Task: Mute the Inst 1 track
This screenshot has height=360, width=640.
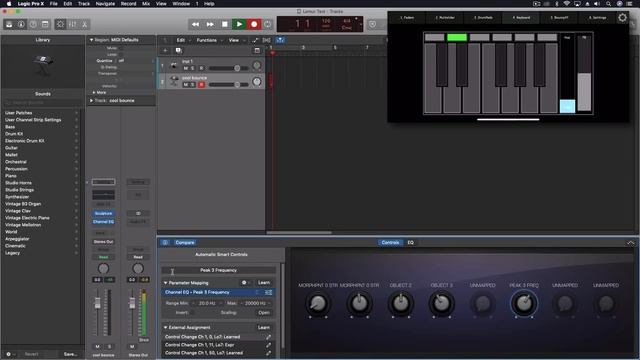Action: 186,68
